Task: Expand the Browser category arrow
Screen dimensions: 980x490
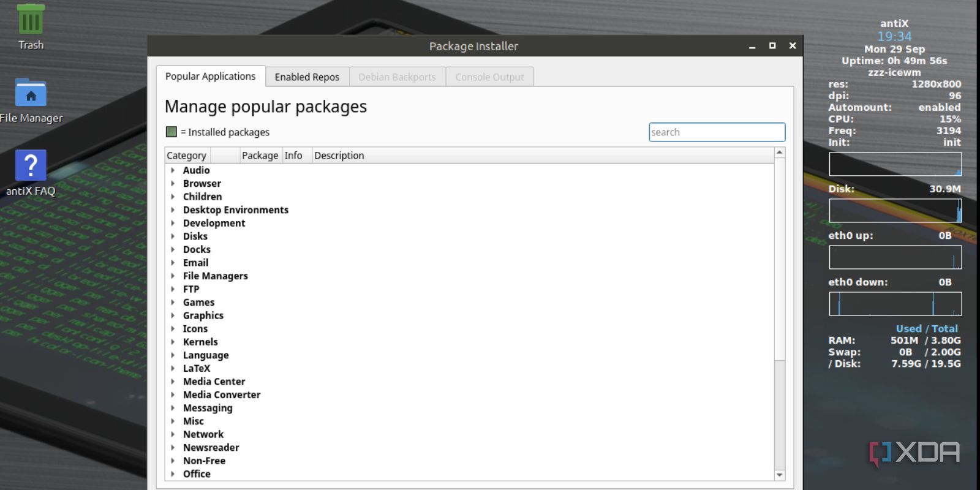Action: point(173,184)
